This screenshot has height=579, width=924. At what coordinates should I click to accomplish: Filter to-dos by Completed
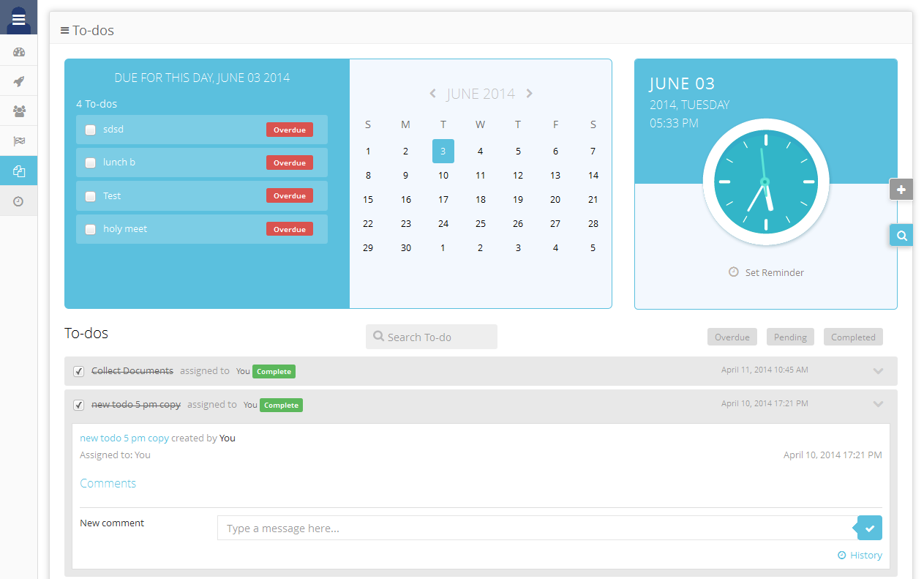853,337
